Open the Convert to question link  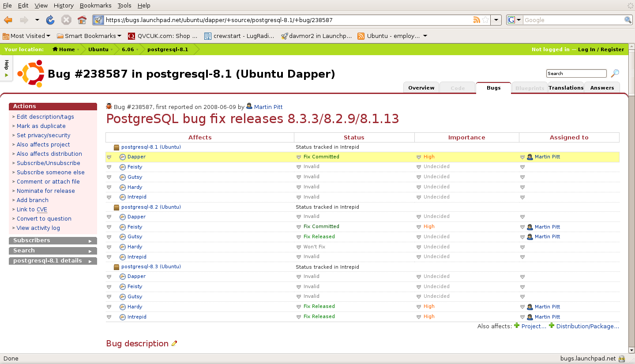click(x=44, y=219)
